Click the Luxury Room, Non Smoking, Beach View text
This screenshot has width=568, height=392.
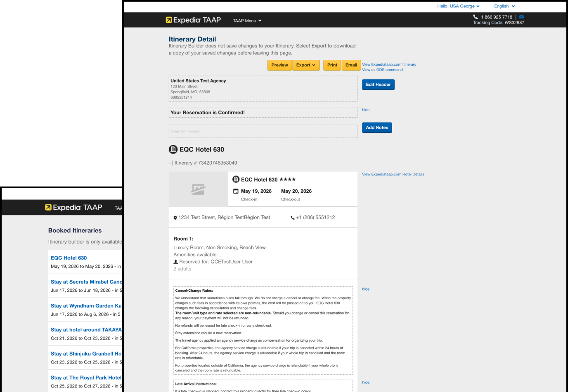point(220,248)
